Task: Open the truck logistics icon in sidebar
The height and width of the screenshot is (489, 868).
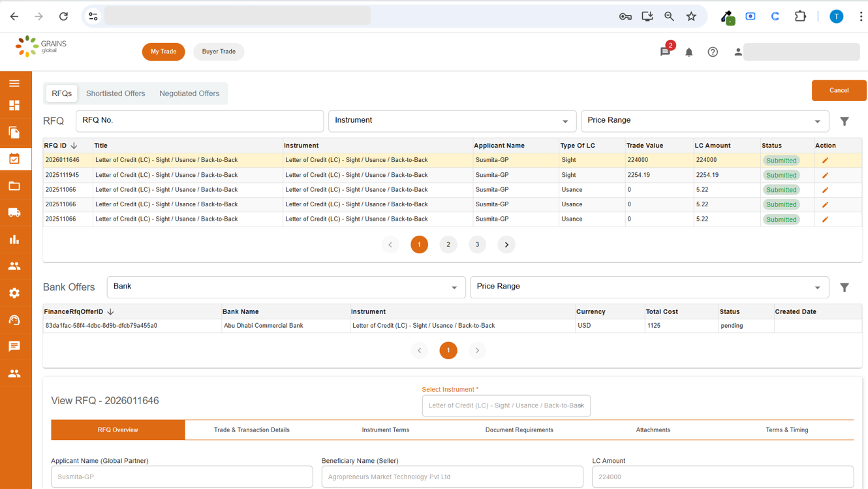Action: 14,213
